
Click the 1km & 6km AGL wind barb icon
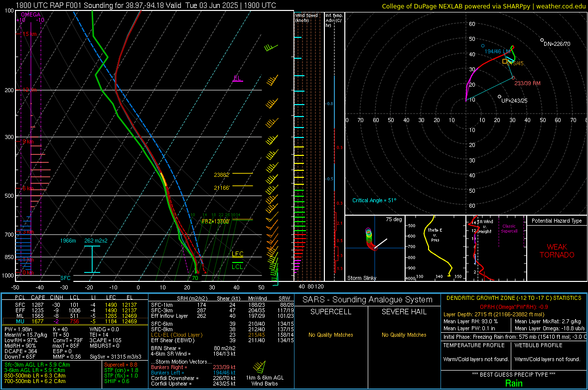click(x=260, y=367)
